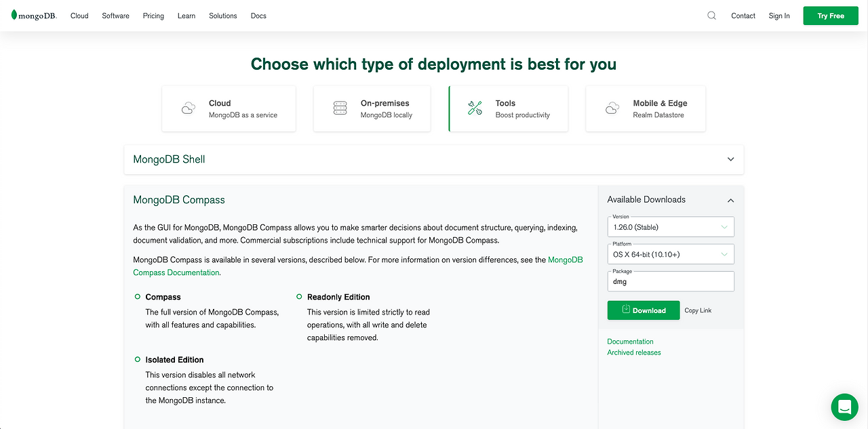Open the Software menu
This screenshot has height=429, width=868.
[116, 16]
